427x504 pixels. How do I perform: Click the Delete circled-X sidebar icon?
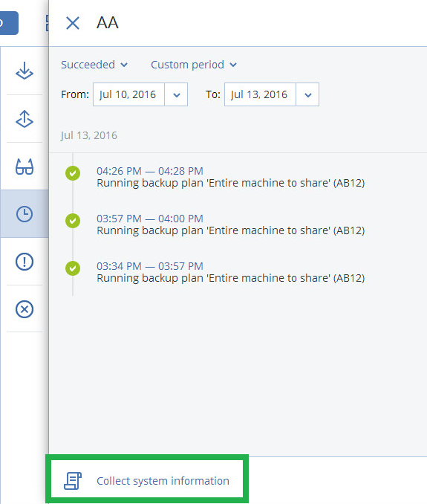coord(25,309)
